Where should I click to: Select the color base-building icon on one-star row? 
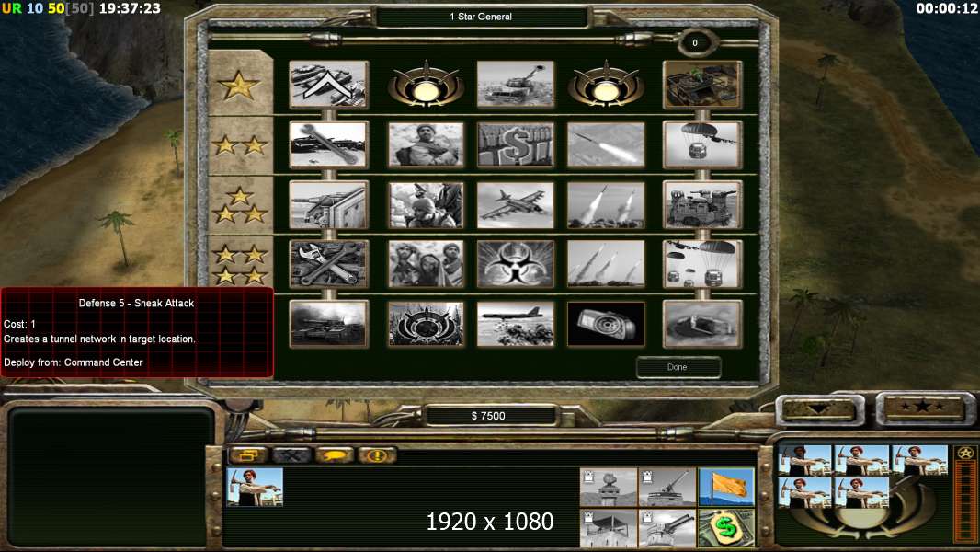click(x=702, y=85)
